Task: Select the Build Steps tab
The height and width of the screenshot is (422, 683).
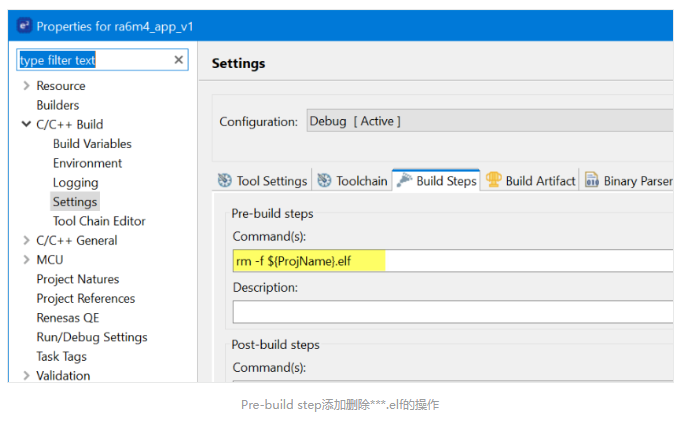Action: 436,180
